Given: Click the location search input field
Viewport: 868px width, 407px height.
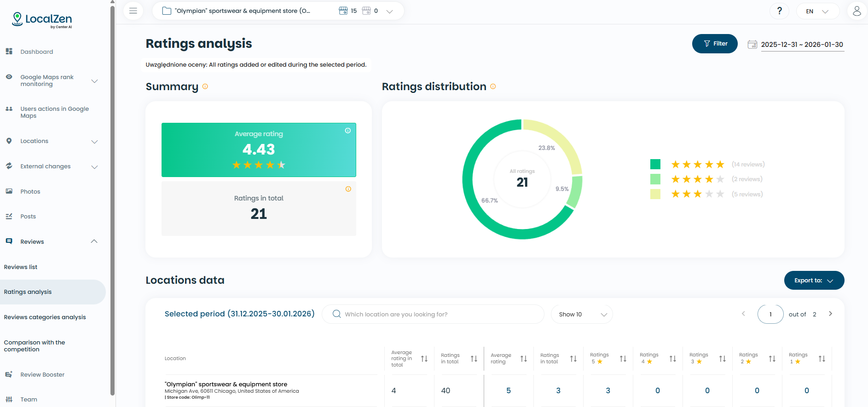Looking at the screenshot, I should tap(433, 315).
